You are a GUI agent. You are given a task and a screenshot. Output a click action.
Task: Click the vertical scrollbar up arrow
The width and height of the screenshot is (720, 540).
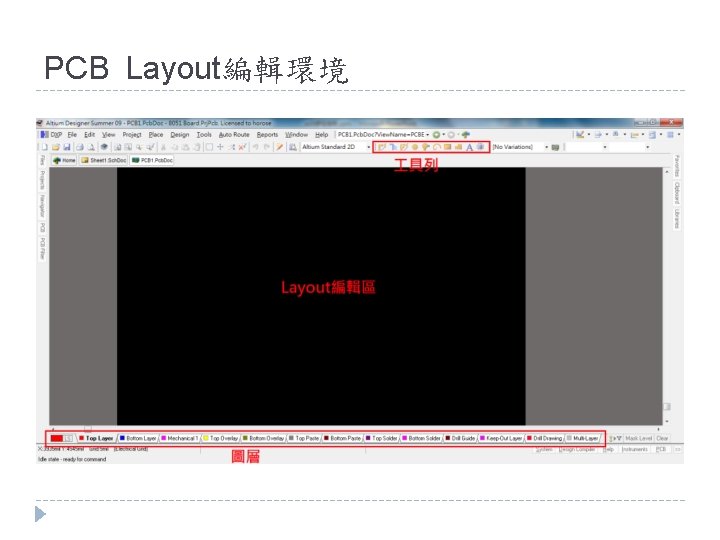[x=667, y=172]
